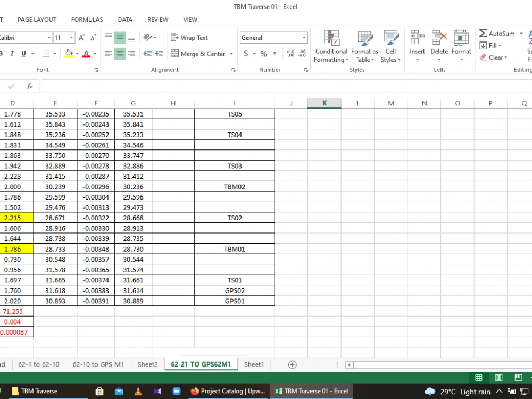This screenshot has width=532, height=399.
Task: Open Conditional Formatting menu
Action: (x=331, y=46)
